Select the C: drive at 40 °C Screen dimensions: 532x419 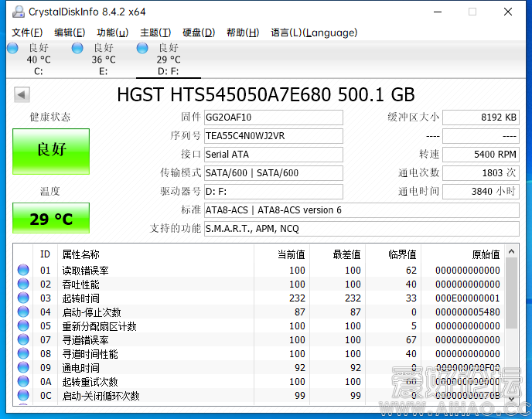(39, 60)
